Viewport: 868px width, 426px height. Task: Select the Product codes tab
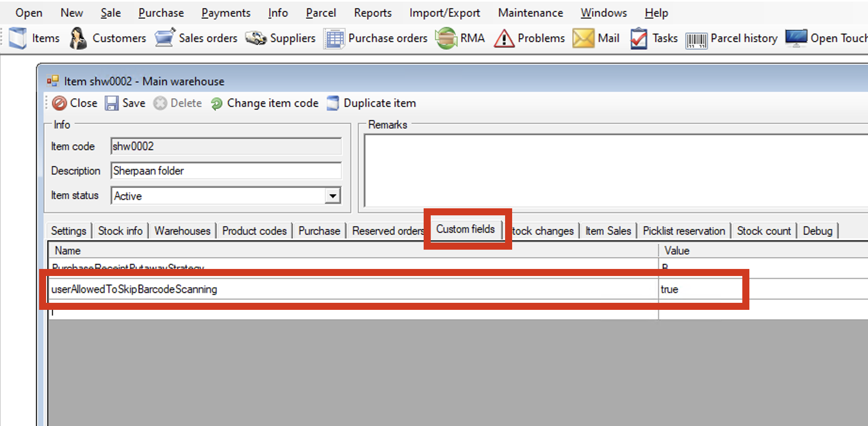pos(254,231)
